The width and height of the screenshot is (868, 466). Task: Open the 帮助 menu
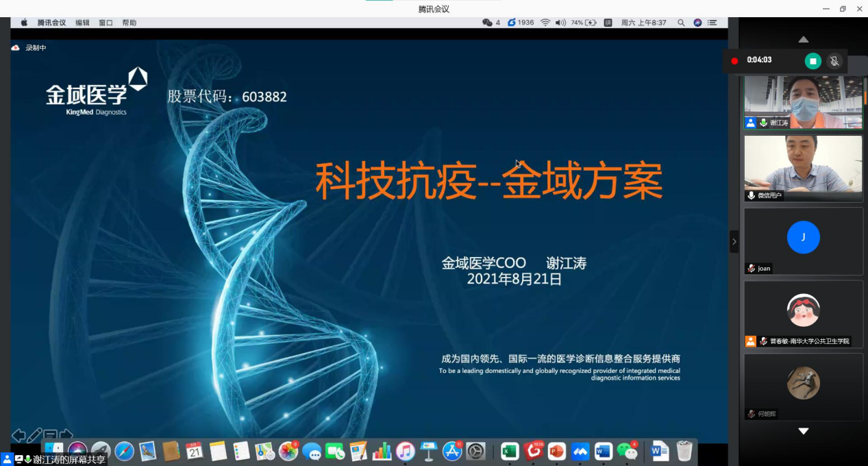point(129,23)
